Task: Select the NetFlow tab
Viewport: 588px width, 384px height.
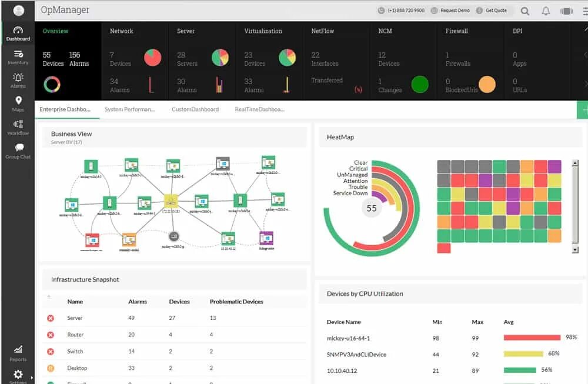Action: [x=322, y=31]
